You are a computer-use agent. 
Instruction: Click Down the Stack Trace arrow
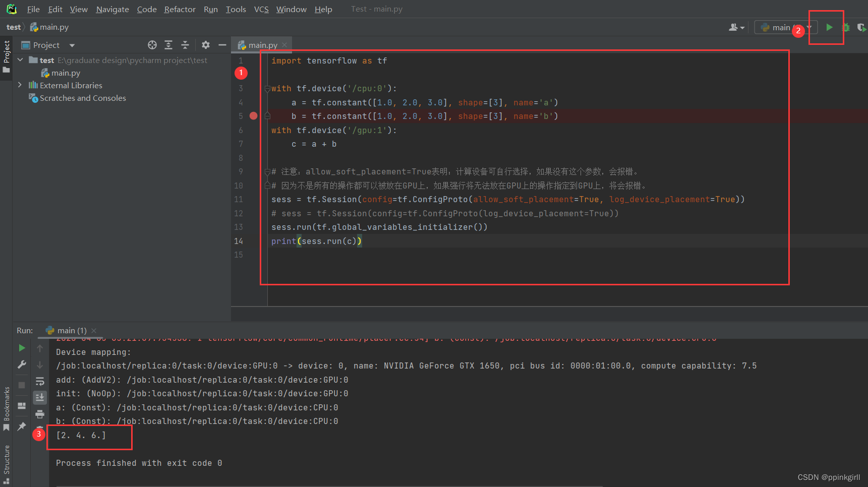[x=40, y=364]
